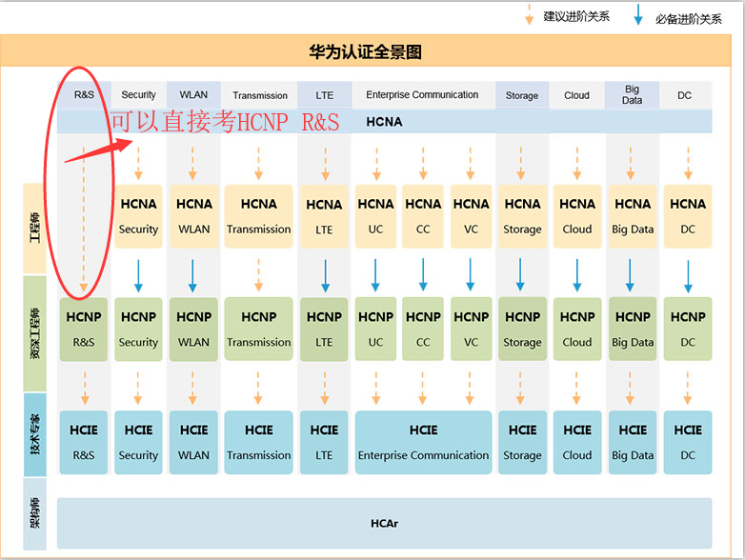745x560 pixels.
Task: Choose the HCIE LTE expert box
Action: [324, 442]
